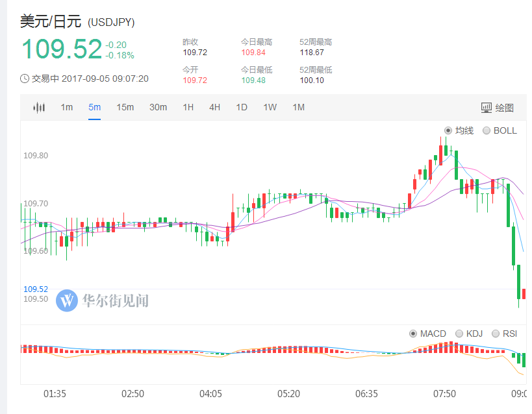Select the MACD indicator option
The height and width of the screenshot is (414, 532).
point(413,334)
